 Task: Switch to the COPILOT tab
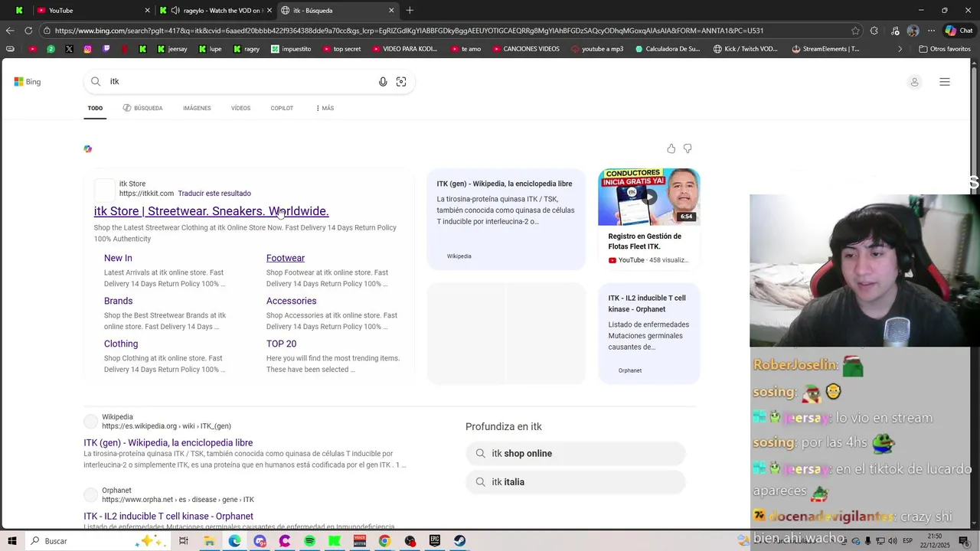pos(282,108)
